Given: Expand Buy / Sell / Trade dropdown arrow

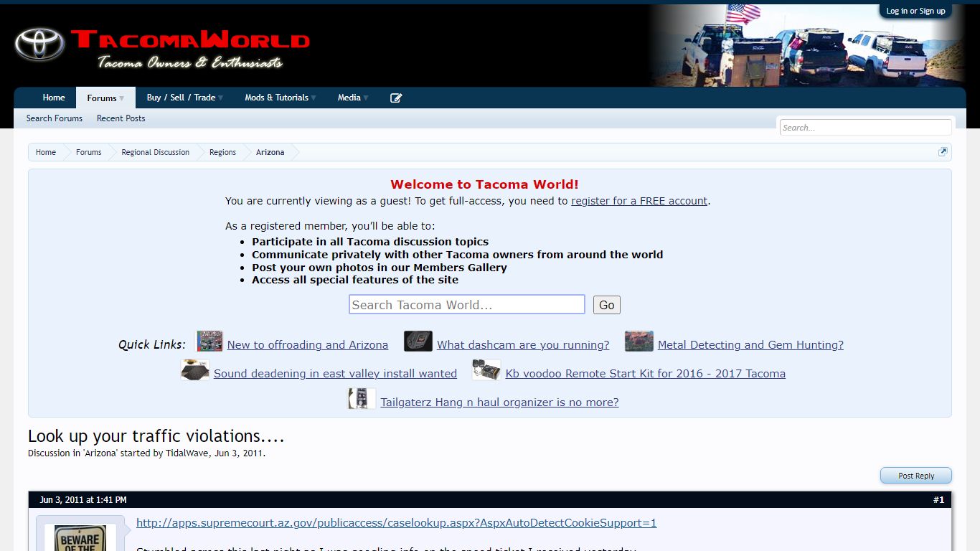Looking at the screenshot, I should pyautogui.click(x=220, y=98).
